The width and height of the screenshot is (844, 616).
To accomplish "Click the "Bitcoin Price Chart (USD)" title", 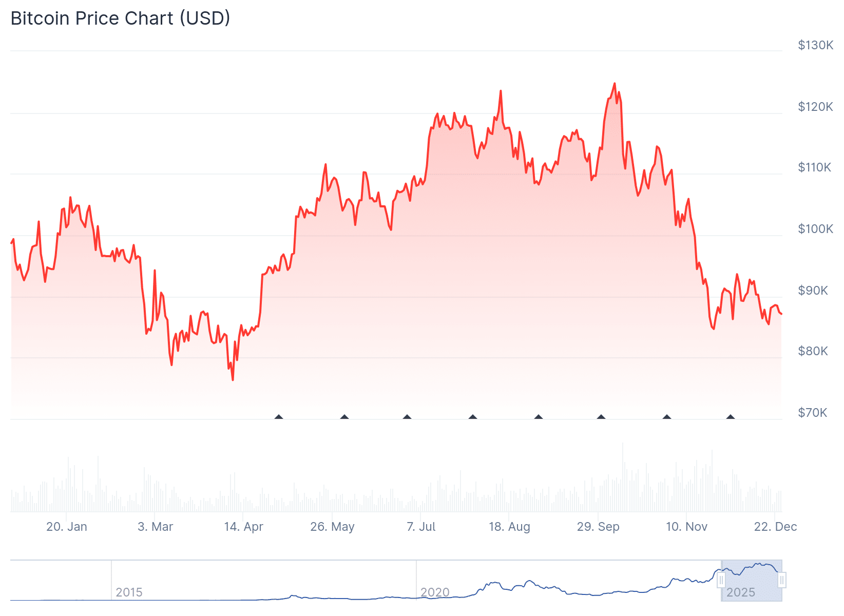I will coord(121,18).
